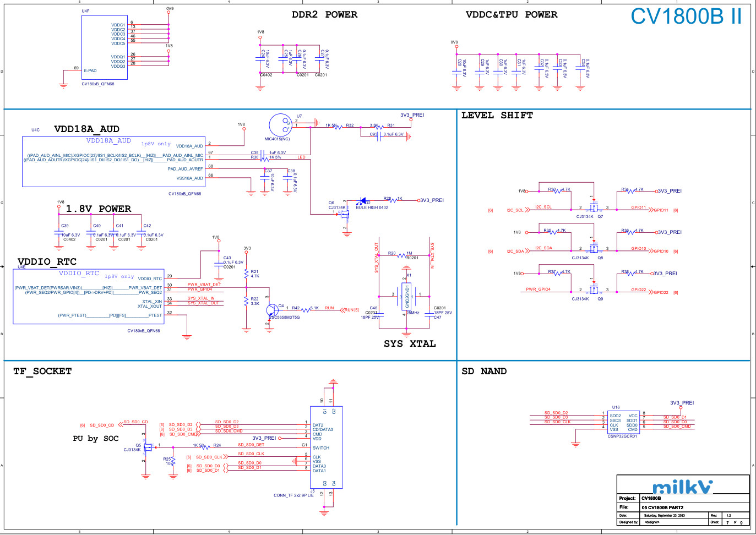Click the R25 resistor symbol
This screenshot has width=756, height=535.
[x=173, y=460]
